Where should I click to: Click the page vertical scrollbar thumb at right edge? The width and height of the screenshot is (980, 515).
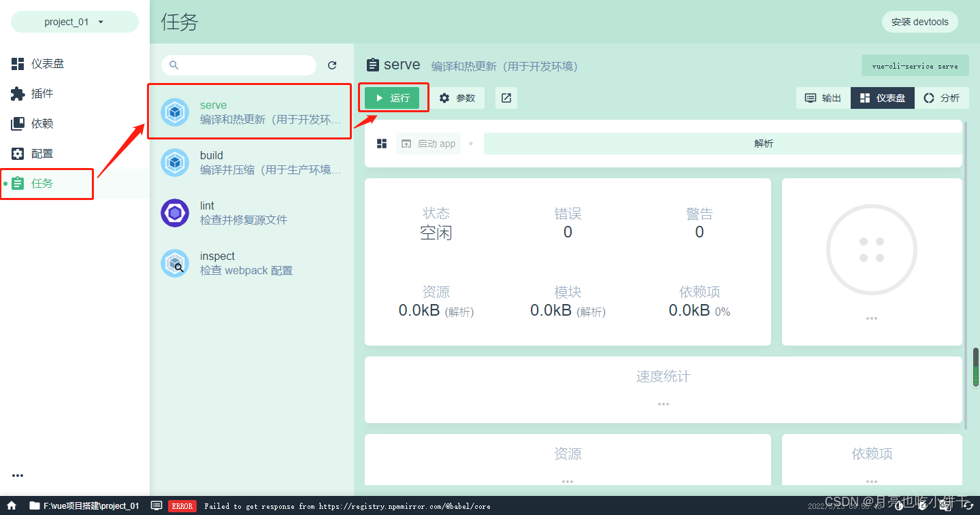tap(976, 367)
